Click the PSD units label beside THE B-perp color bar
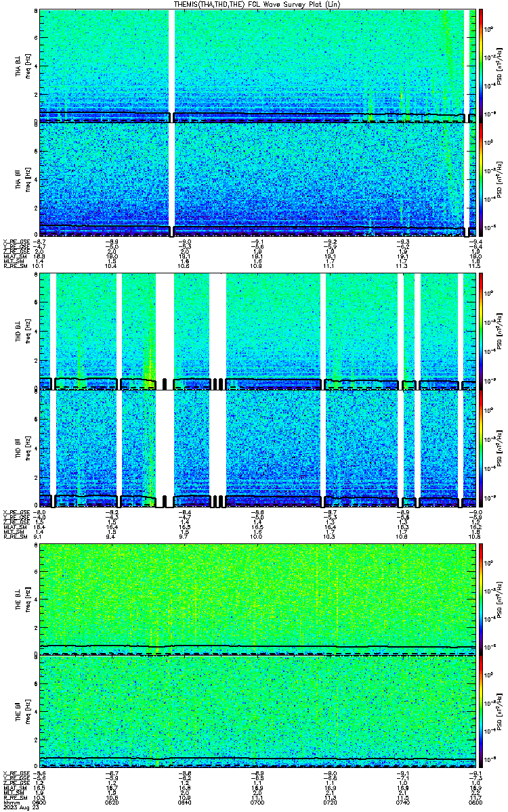The width and height of the screenshot is (508, 812). click(x=499, y=599)
